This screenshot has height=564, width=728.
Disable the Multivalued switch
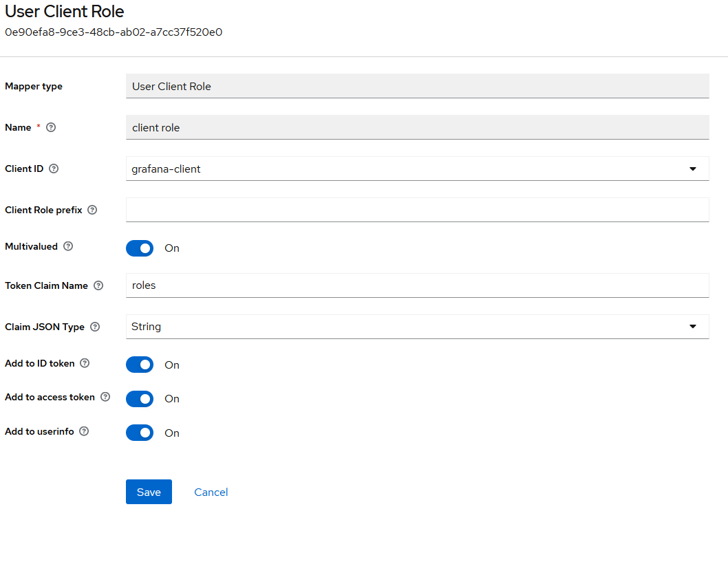(x=140, y=248)
